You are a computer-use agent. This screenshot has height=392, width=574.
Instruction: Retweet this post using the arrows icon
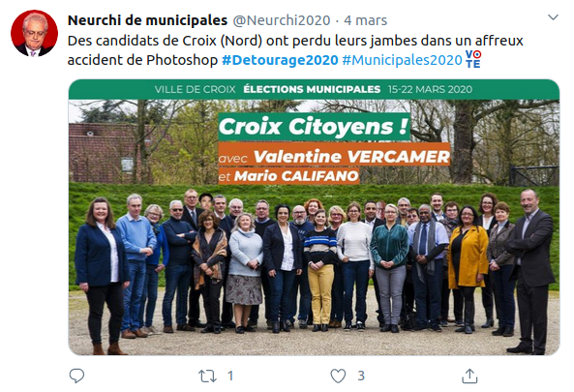(207, 376)
